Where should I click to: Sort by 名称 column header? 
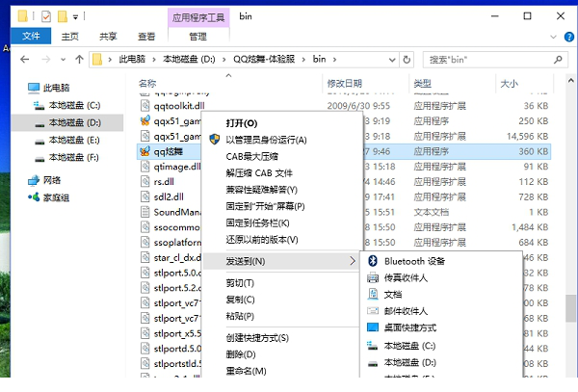[x=147, y=84]
